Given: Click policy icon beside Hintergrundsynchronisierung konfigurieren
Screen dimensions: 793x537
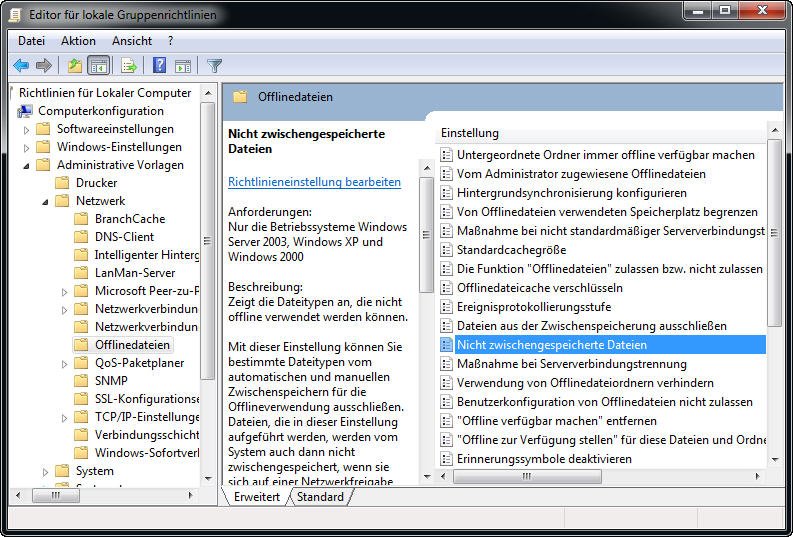Looking at the screenshot, I should point(446,193).
